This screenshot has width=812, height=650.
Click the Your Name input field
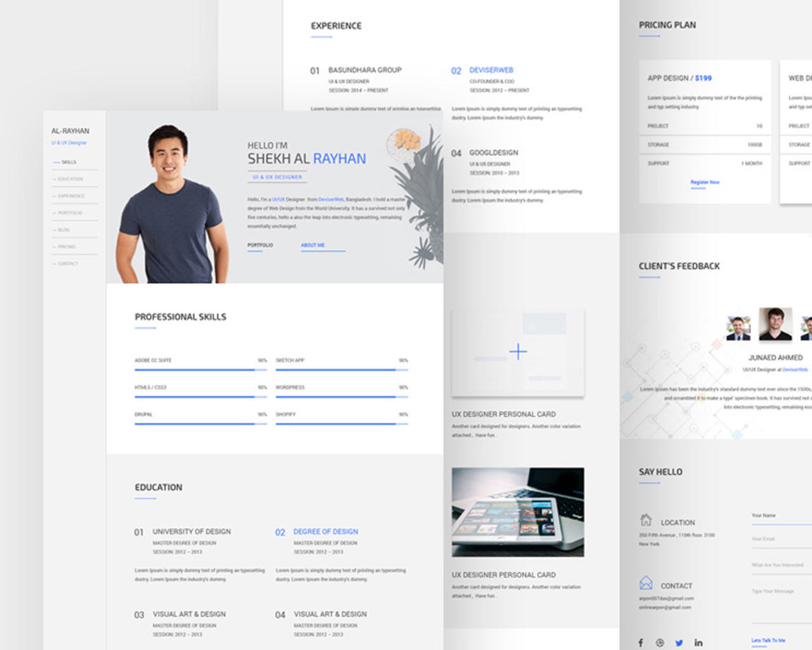[x=780, y=516]
